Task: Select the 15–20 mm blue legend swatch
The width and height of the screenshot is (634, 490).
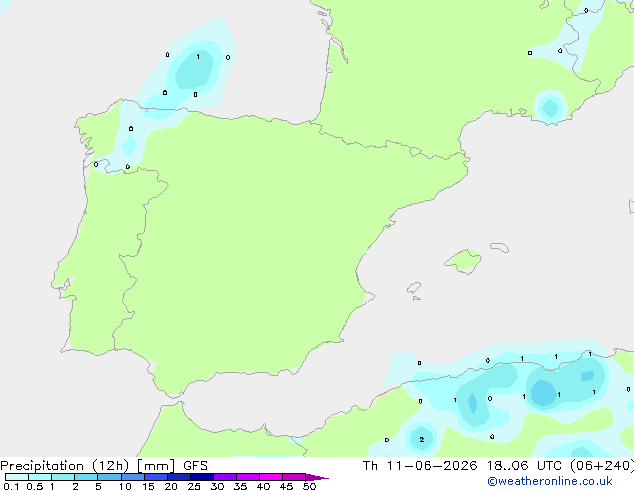Action: coord(155,477)
